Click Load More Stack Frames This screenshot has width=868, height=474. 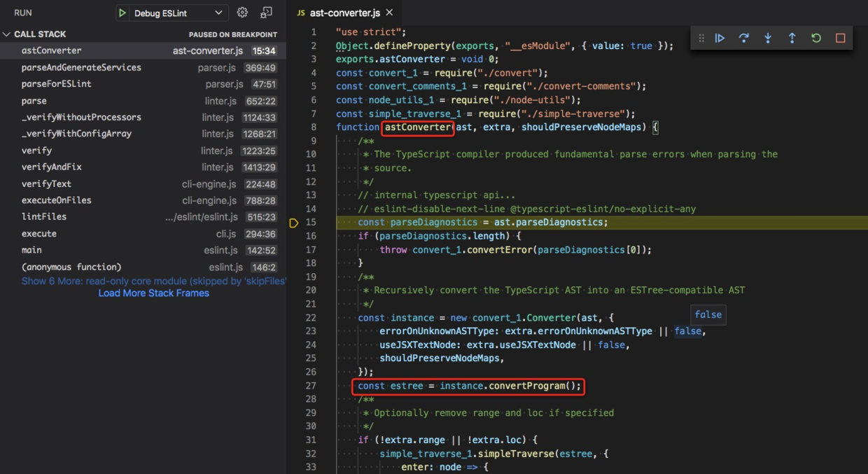point(153,293)
